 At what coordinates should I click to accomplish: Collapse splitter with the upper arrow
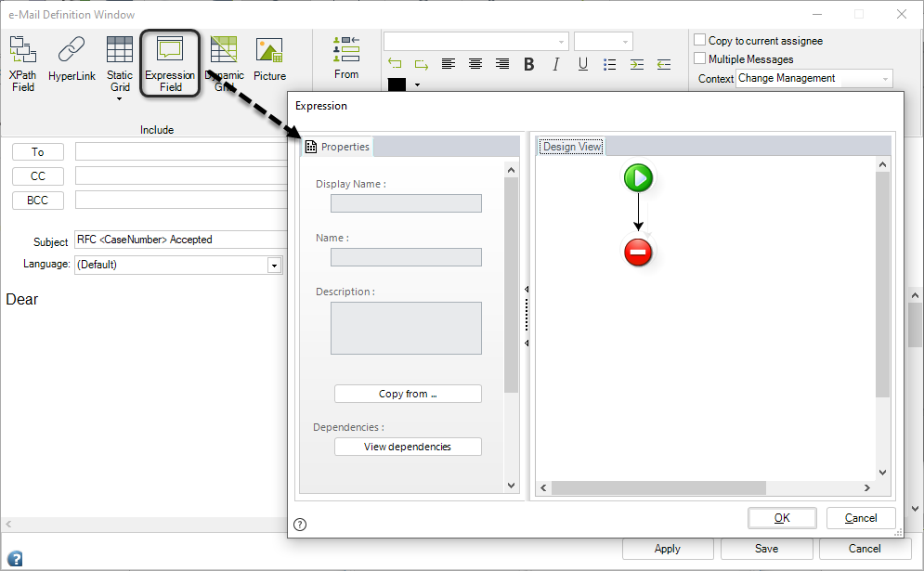point(527,289)
